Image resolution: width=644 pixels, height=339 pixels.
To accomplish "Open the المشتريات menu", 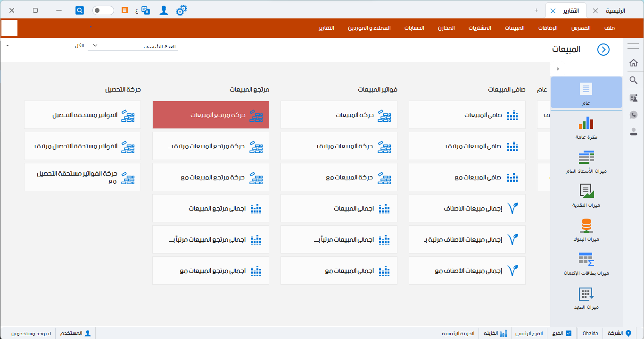I will coord(479,28).
